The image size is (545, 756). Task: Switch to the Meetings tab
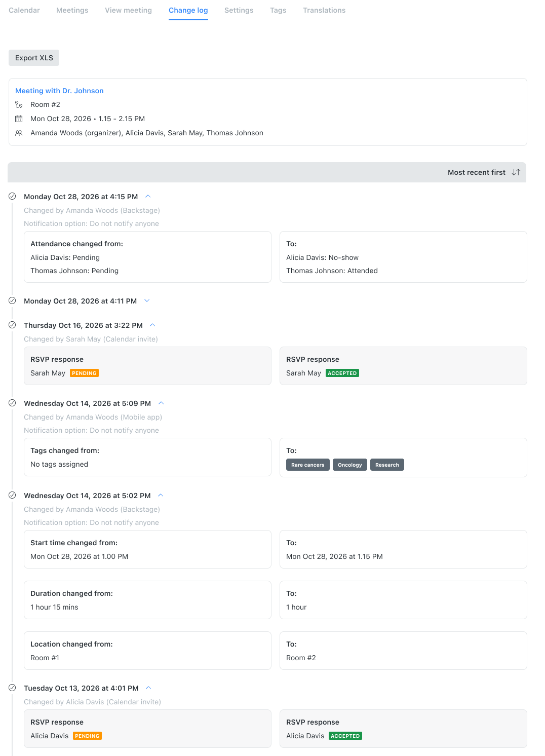72,10
